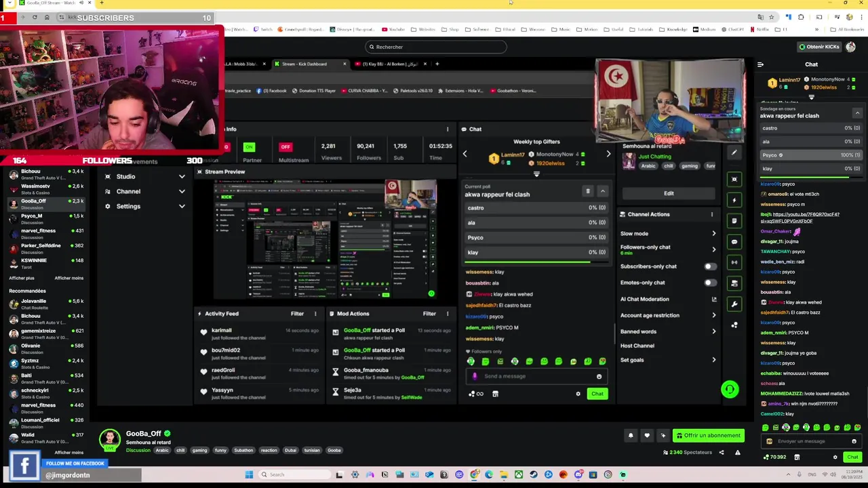868x488 pixels.
Task: Click the Obtenir KICKs button
Action: click(819, 47)
